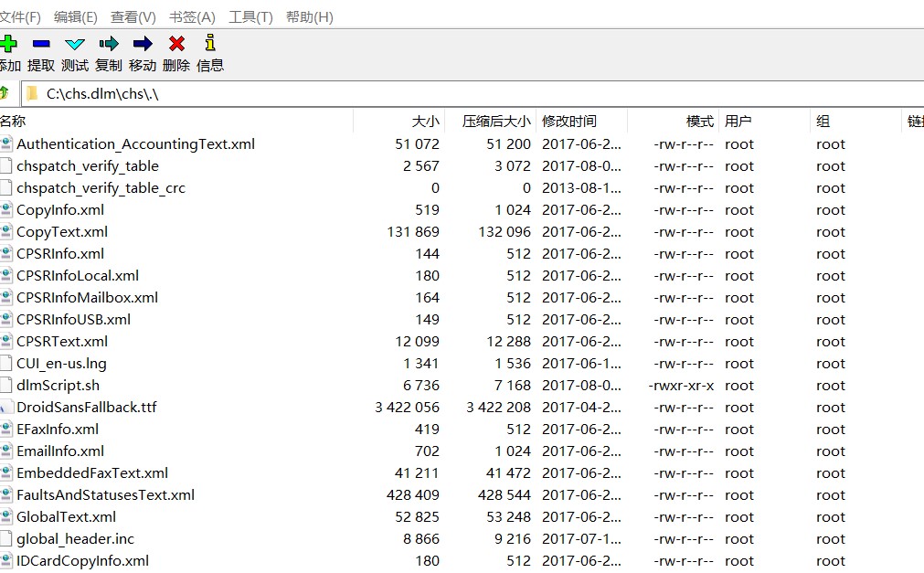Click the XML icon of GlobalText.xml

coord(5,517)
